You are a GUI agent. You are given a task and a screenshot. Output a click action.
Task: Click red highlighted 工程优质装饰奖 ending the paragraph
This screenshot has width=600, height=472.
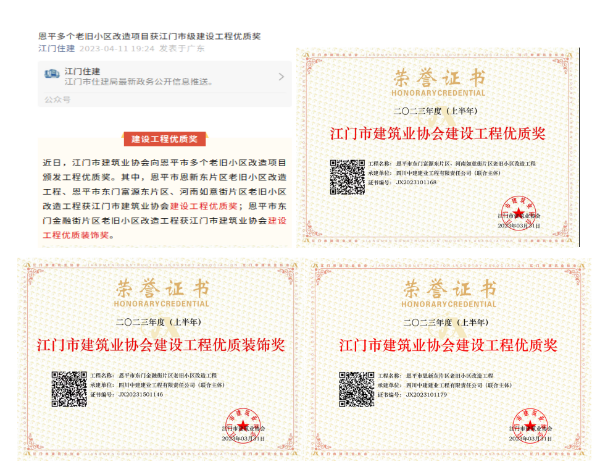pyautogui.click(x=76, y=235)
